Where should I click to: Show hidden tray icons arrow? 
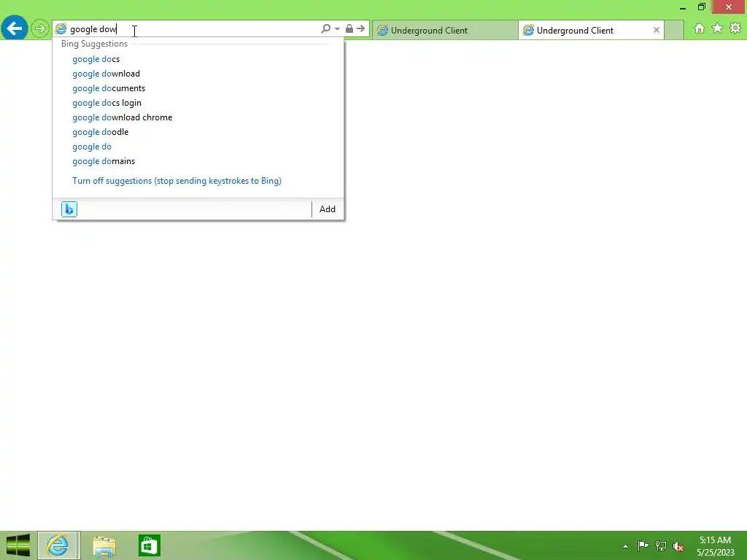point(625,546)
